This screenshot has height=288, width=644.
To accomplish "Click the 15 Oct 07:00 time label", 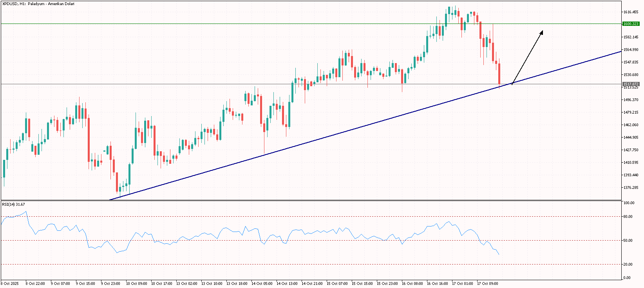I will click(x=337, y=283).
